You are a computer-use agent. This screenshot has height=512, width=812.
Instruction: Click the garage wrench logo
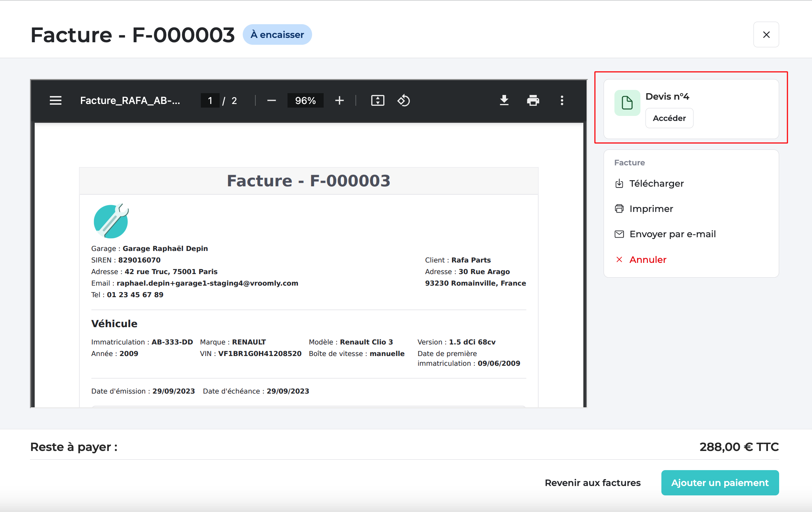point(111,221)
